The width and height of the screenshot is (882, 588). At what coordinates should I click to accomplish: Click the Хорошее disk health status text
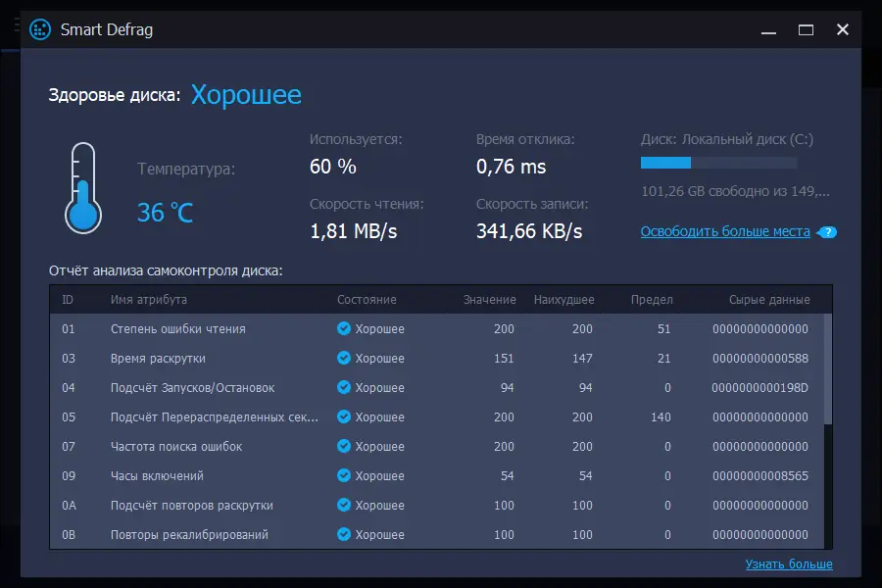pyautogui.click(x=246, y=95)
